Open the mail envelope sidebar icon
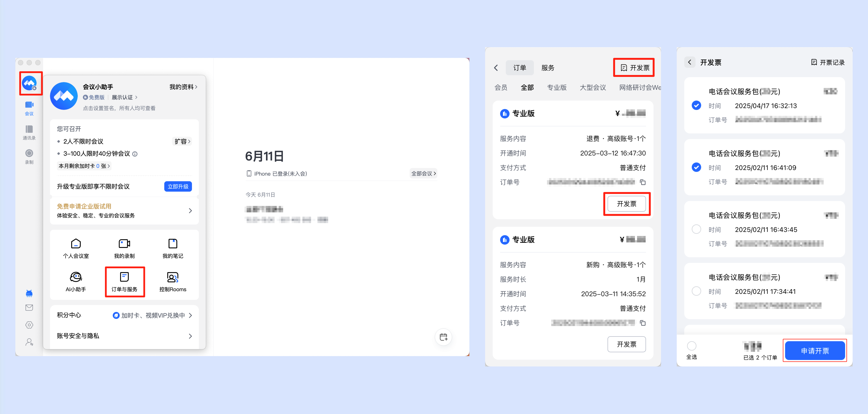 pos(29,308)
